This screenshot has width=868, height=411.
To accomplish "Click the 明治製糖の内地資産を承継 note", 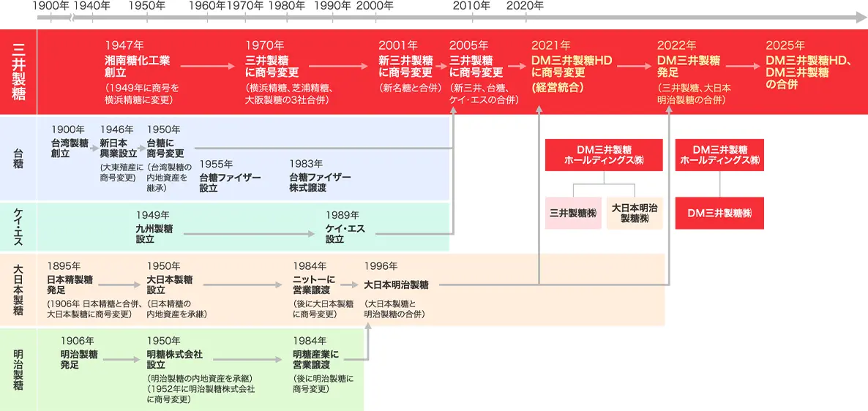I will pos(199,379).
